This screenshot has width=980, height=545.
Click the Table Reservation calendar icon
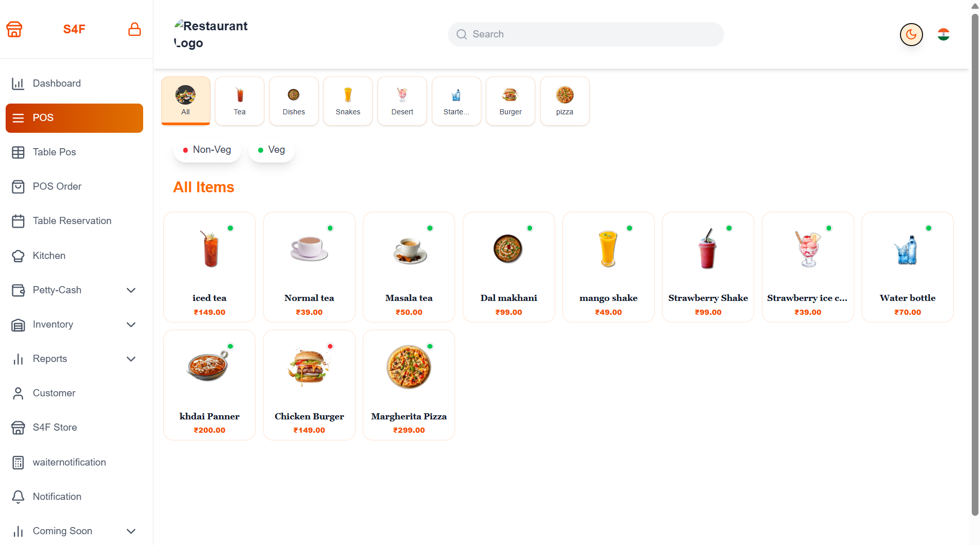click(x=18, y=221)
